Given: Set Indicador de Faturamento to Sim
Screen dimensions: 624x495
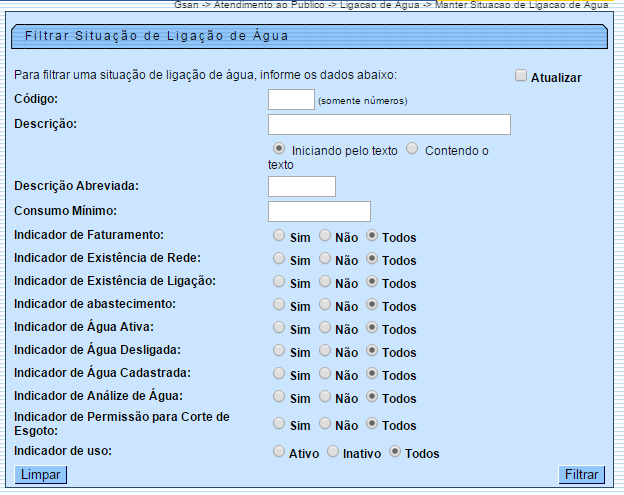Looking at the screenshot, I should point(279,236).
